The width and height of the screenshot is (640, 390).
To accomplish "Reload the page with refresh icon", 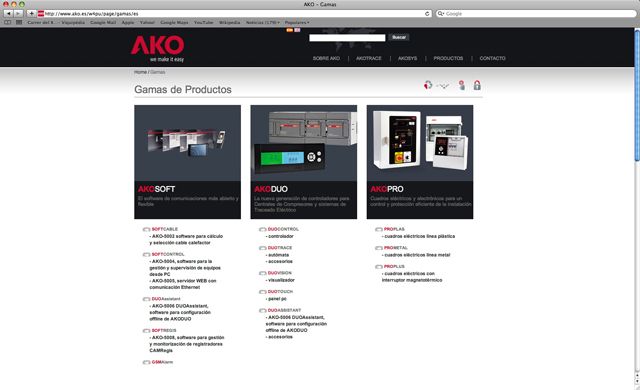I will (427, 13).
